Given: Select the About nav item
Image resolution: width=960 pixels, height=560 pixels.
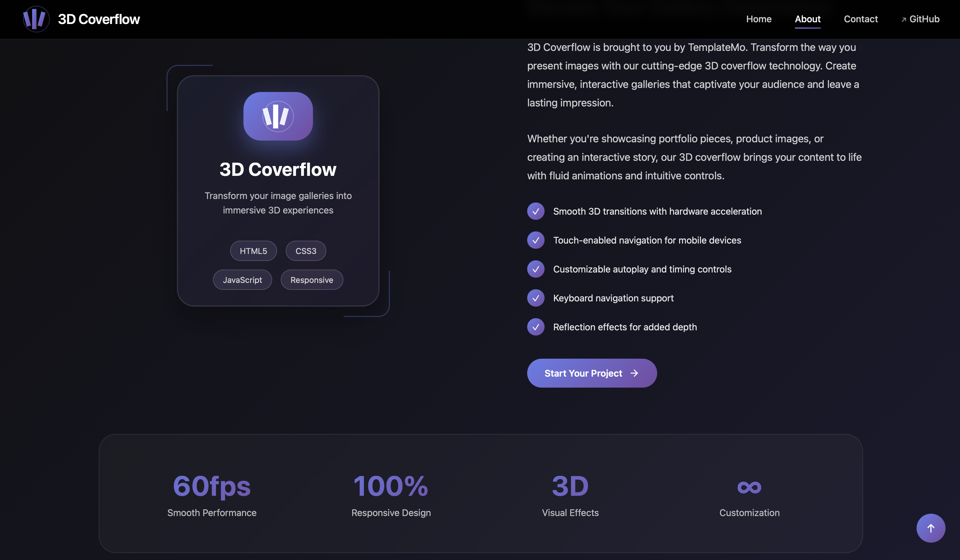Looking at the screenshot, I should point(807,19).
